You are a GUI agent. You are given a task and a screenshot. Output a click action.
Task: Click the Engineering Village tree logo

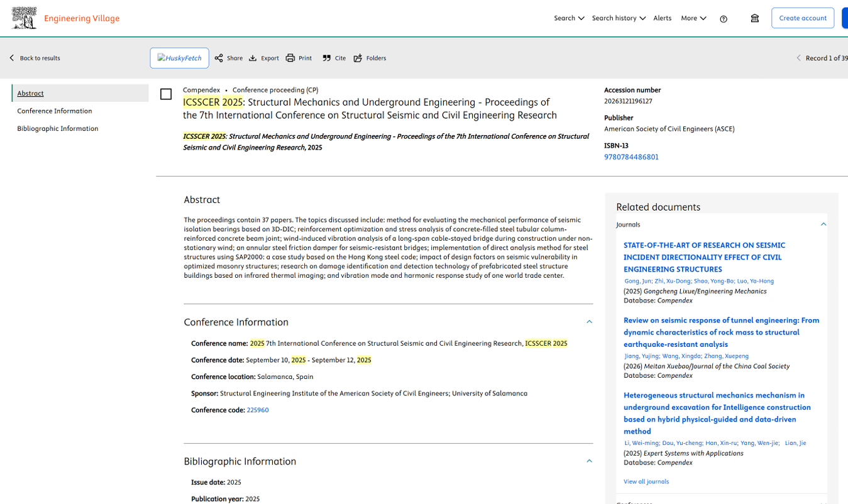[x=25, y=18]
